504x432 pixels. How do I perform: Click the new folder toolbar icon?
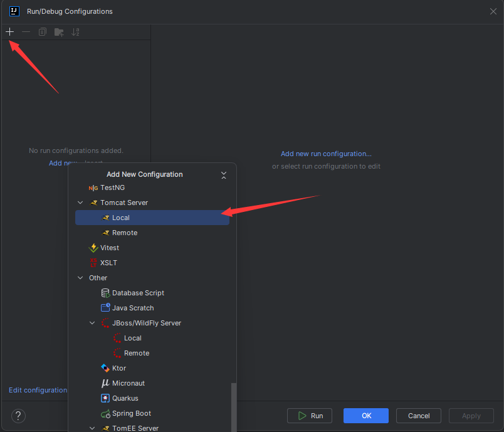(59, 32)
